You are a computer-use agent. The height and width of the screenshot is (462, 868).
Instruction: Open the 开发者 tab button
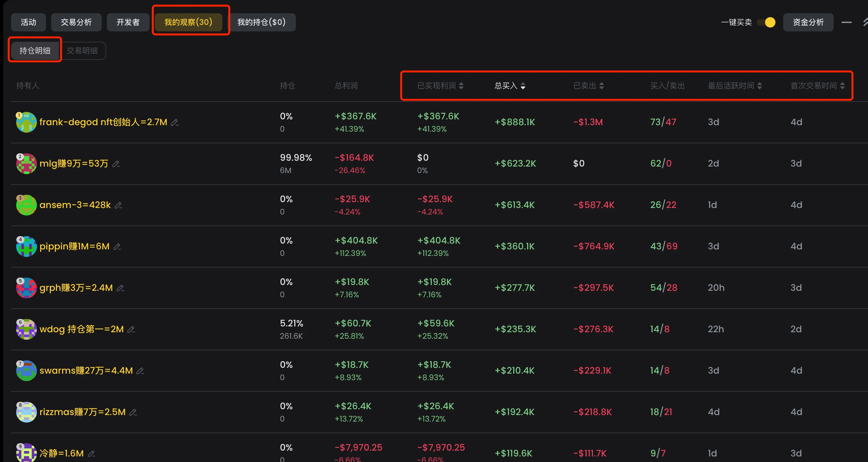(128, 22)
